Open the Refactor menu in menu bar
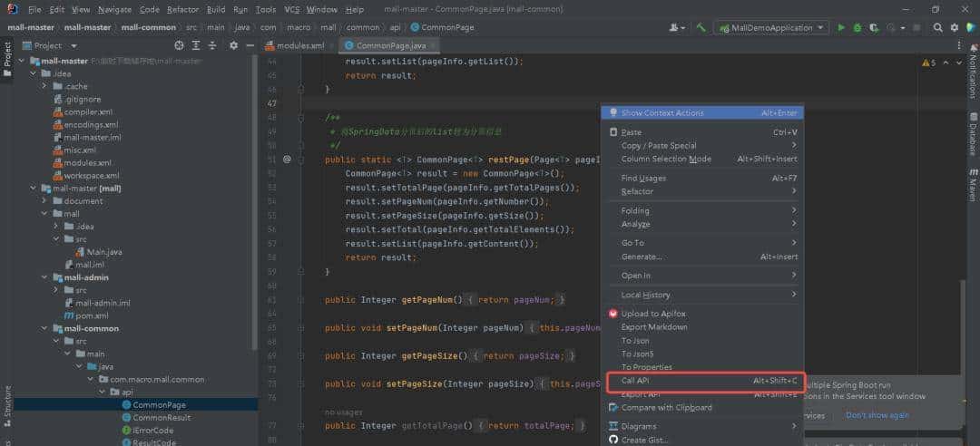 click(x=182, y=9)
